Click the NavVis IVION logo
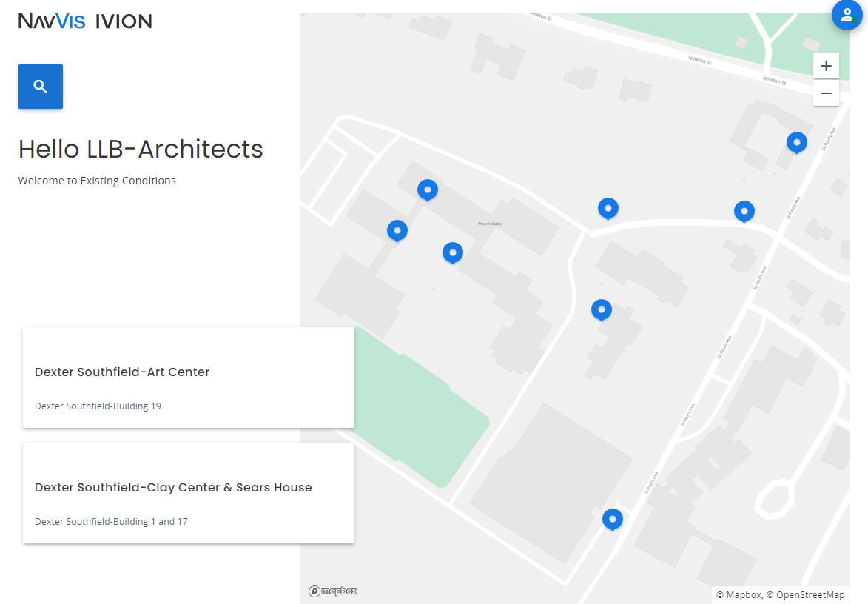This screenshot has height=604, width=868. 84,21
